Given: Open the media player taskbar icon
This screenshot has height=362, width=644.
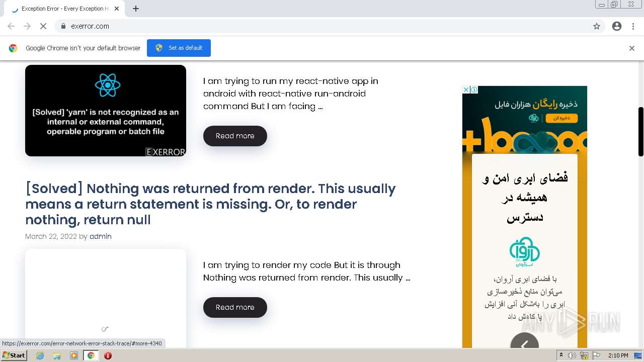Looking at the screenshot, I should coord(74,355).
